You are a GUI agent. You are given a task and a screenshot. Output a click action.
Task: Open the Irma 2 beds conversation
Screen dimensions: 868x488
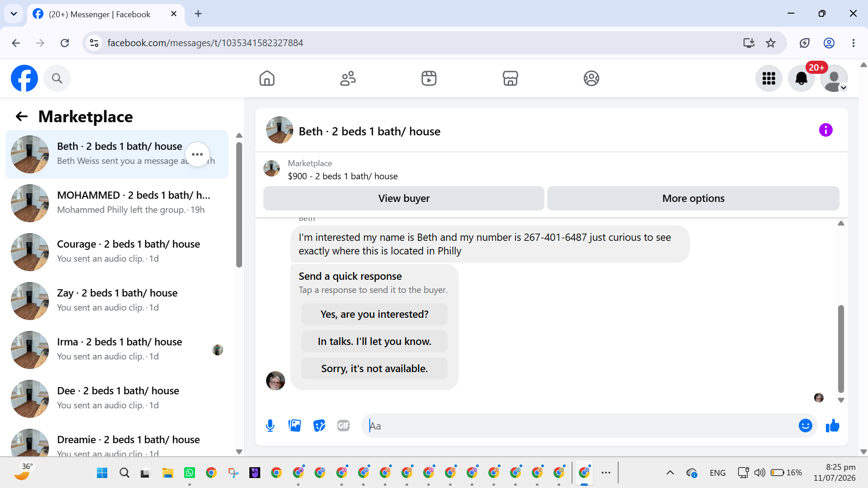(x=118, y=349)
